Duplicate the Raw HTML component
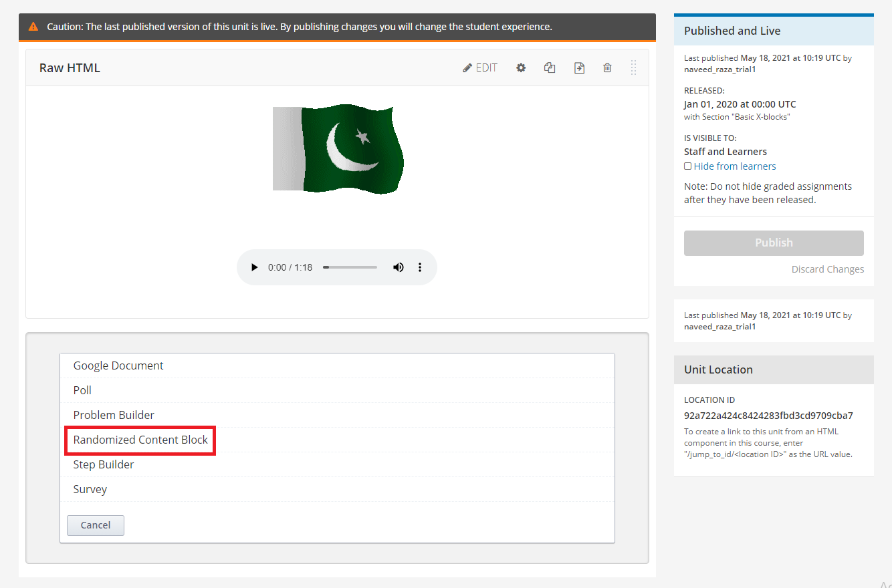The height and width of the screenshot is (588, 892). tap(550, 67)
